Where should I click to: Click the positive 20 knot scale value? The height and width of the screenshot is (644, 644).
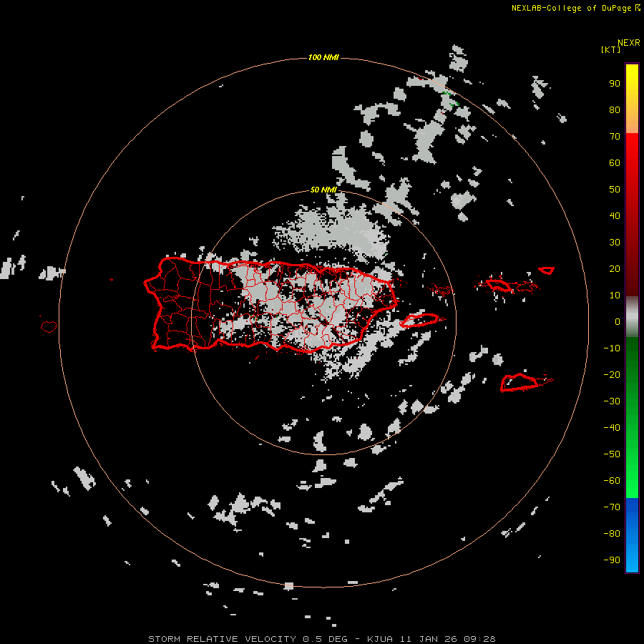(615, 268)
